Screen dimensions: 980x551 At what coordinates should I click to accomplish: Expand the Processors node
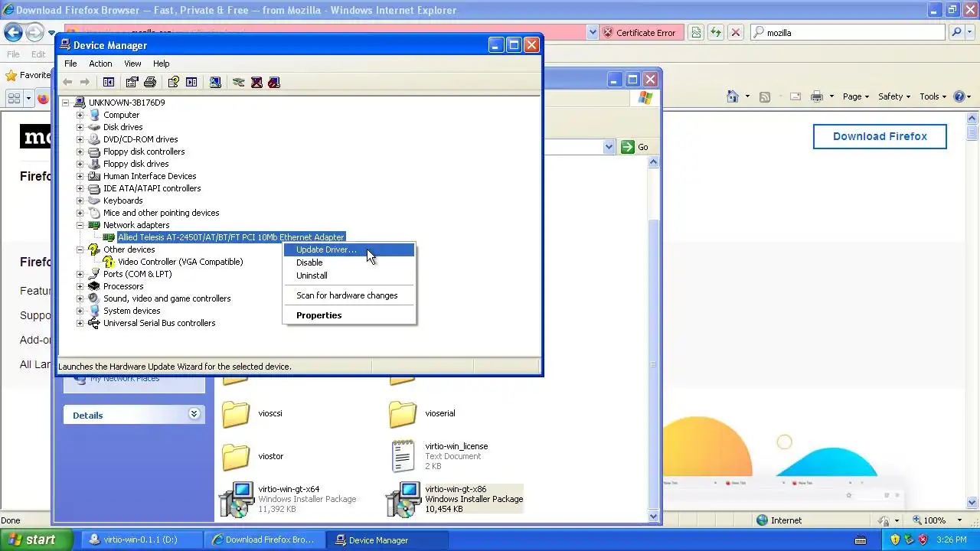pos(80,286)
